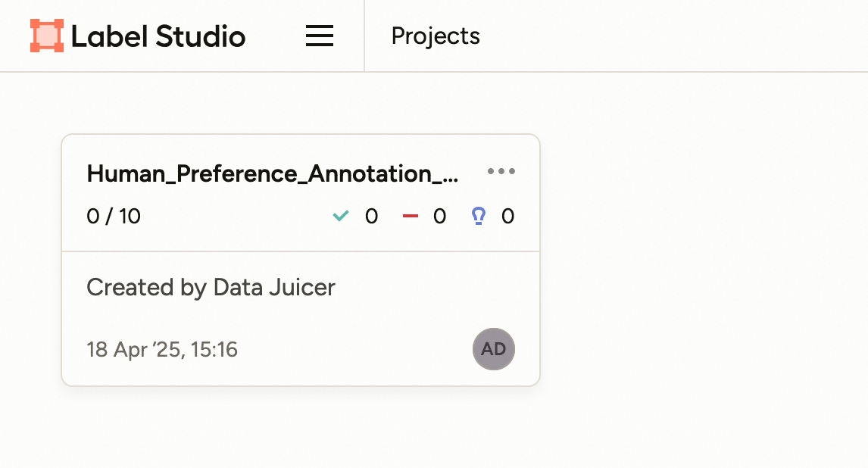Click the 0 / 10 task progress count
The image size is (868, 468).
click(x=114, y=217)
